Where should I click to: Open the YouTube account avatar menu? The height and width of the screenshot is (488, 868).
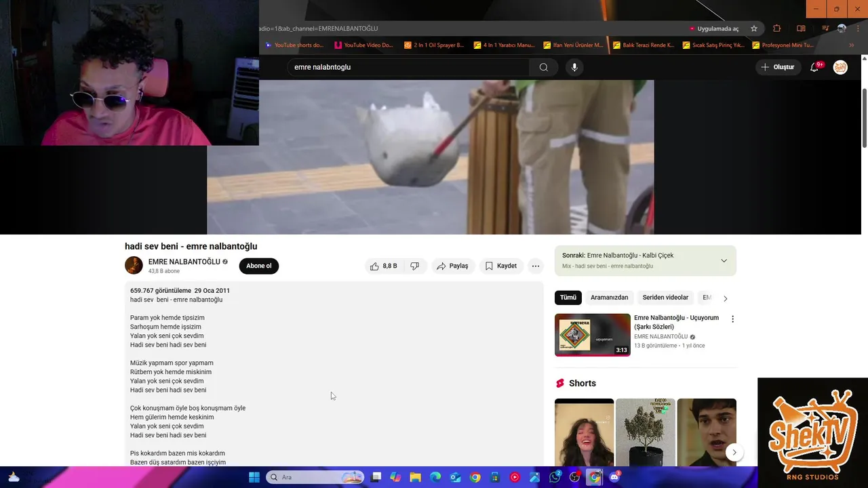840,67
